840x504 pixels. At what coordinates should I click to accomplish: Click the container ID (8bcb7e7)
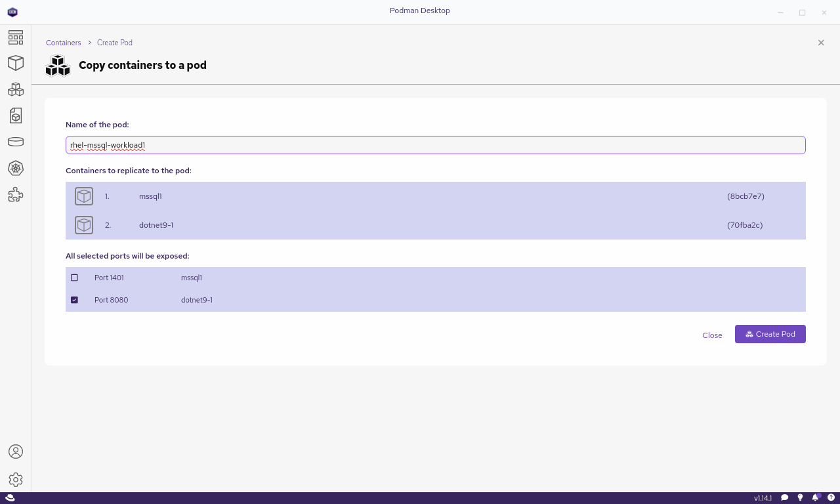tap(745, 196)
